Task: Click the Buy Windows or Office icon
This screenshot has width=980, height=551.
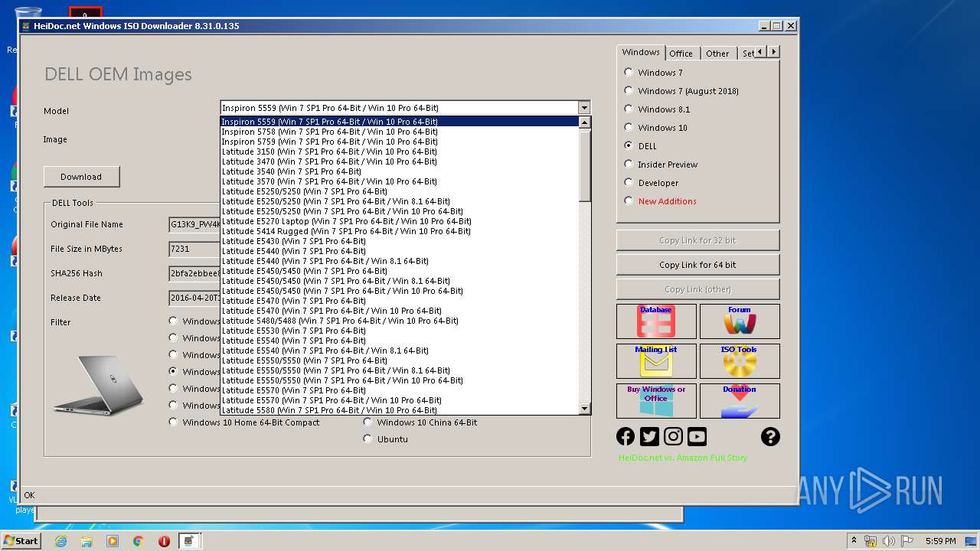Action: coord(656,401)
